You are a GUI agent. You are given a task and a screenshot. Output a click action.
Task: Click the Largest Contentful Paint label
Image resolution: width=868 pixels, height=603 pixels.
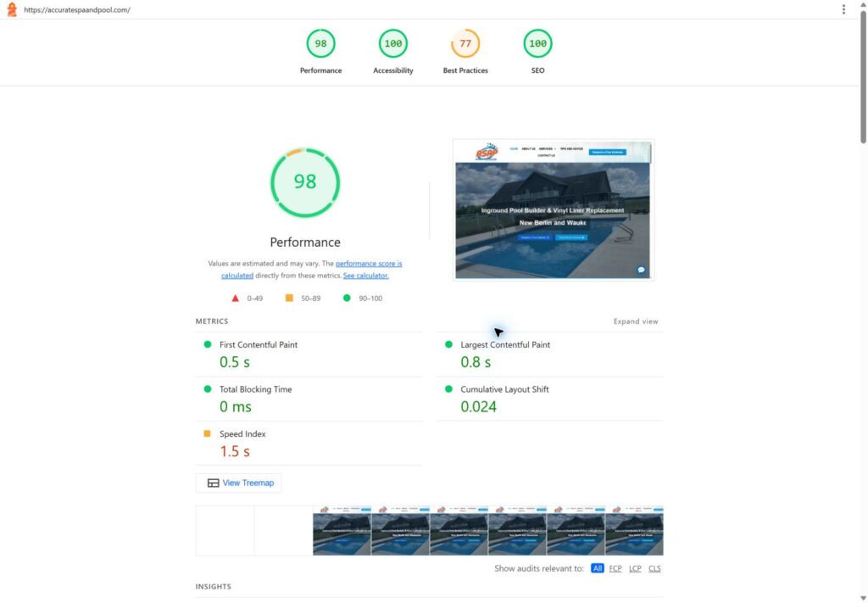pyautogui.click(x=505, y=344)
